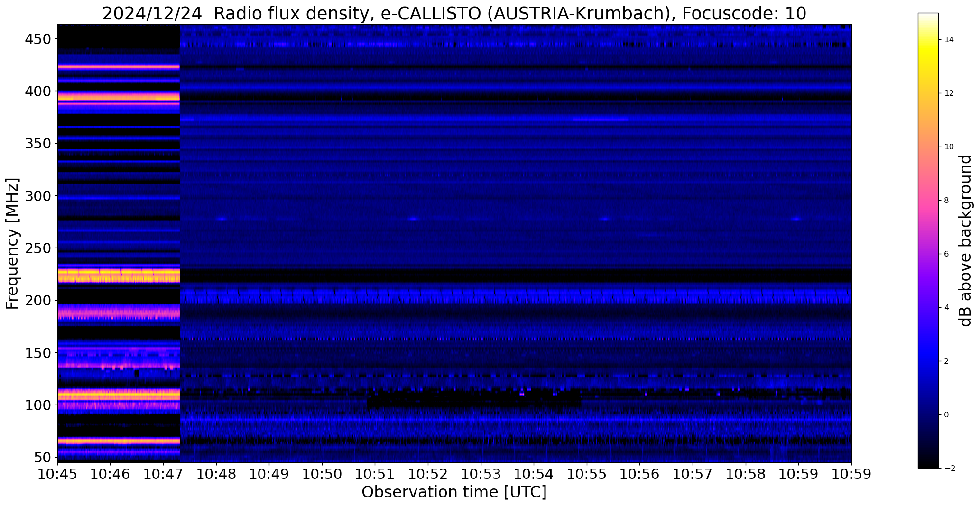Click the bright streak near 372 MHz at 10:55
This screenshot has height=506, width=980.
coord(601,120)
